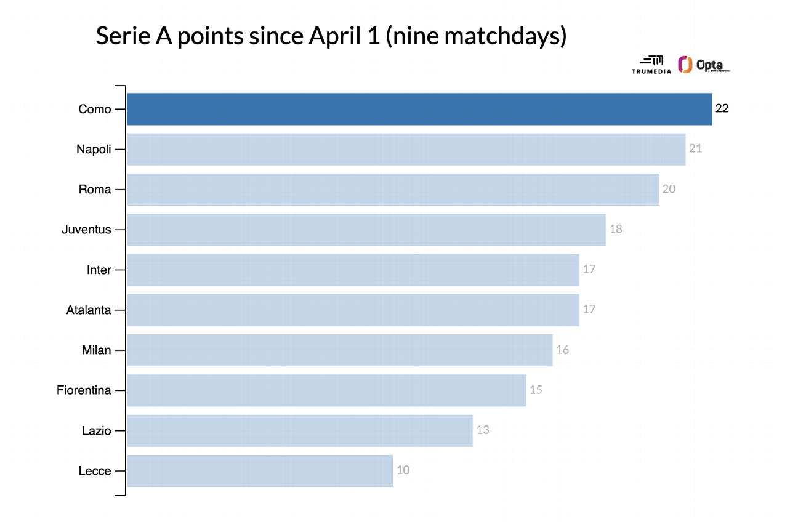Click the Como axis label

[95, 110]
